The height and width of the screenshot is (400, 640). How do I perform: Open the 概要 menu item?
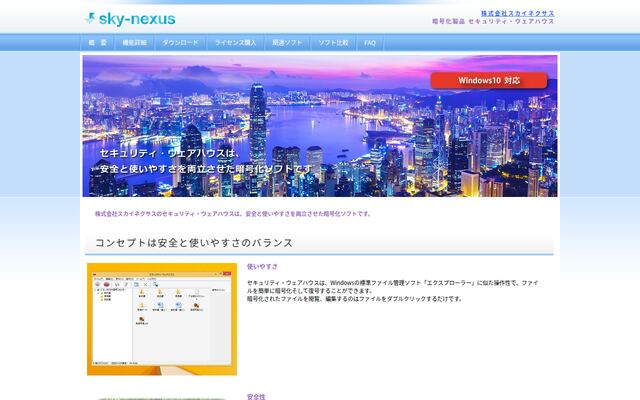click(98, 42)
